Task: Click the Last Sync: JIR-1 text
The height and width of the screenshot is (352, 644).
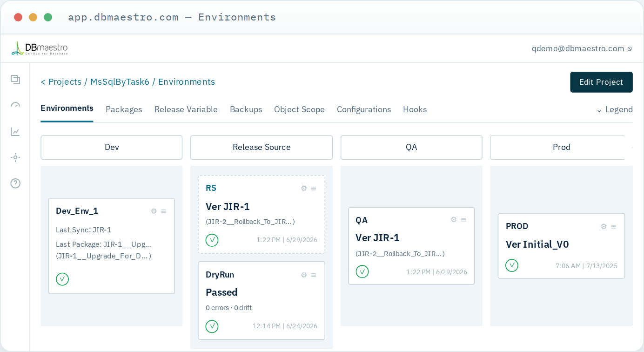Action: 84,230
